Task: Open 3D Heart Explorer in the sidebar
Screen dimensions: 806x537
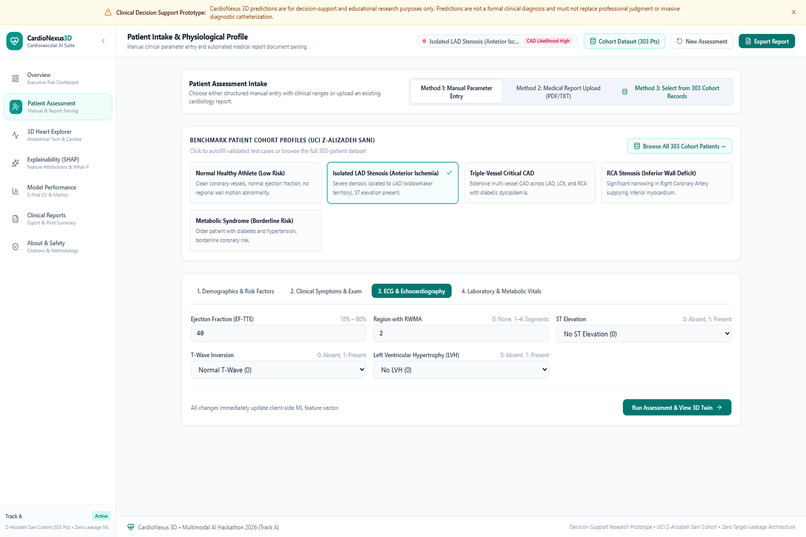Action: (58, 135)
